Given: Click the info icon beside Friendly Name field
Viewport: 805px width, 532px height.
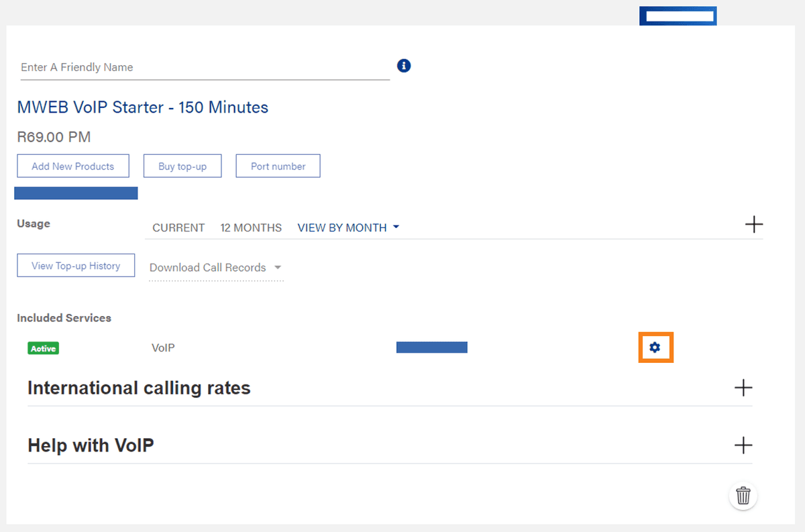Looking at the screenshot, I should pyautogui.click(x=404, y=66).
